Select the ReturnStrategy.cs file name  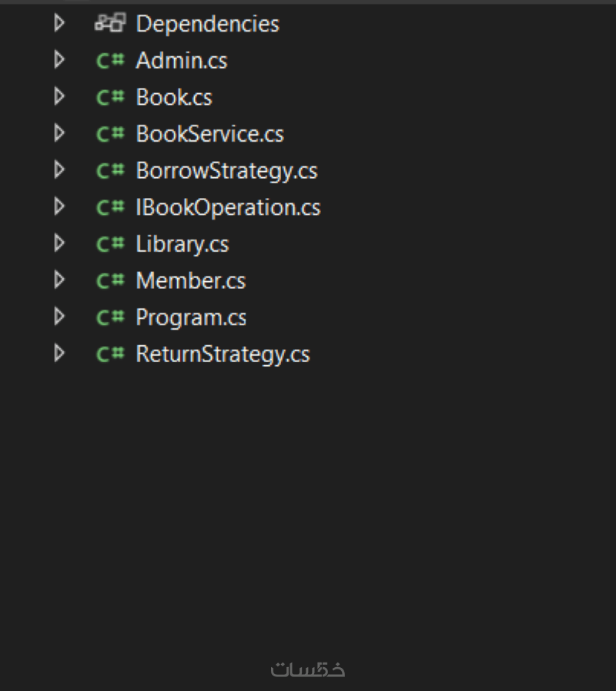(x=223, y=354)
